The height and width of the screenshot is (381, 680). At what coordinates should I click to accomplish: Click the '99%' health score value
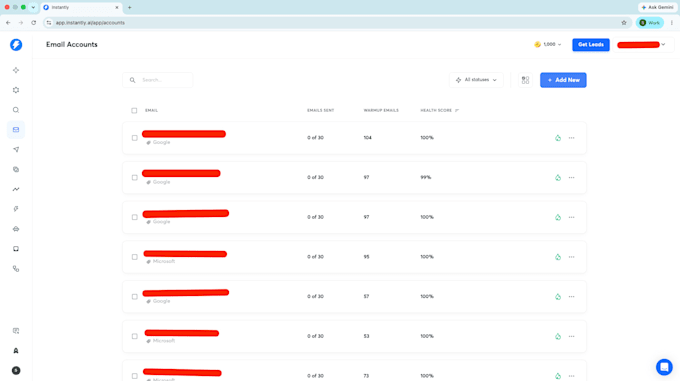425,177
